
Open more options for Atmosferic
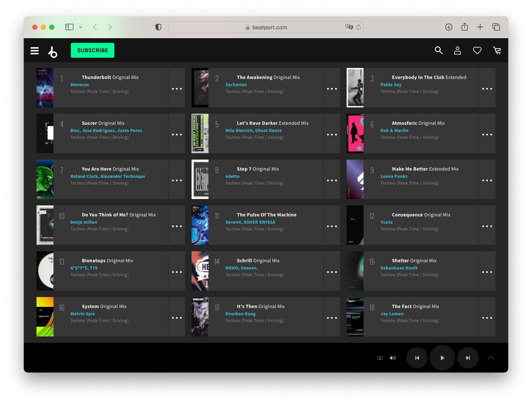tap(487, 135)
